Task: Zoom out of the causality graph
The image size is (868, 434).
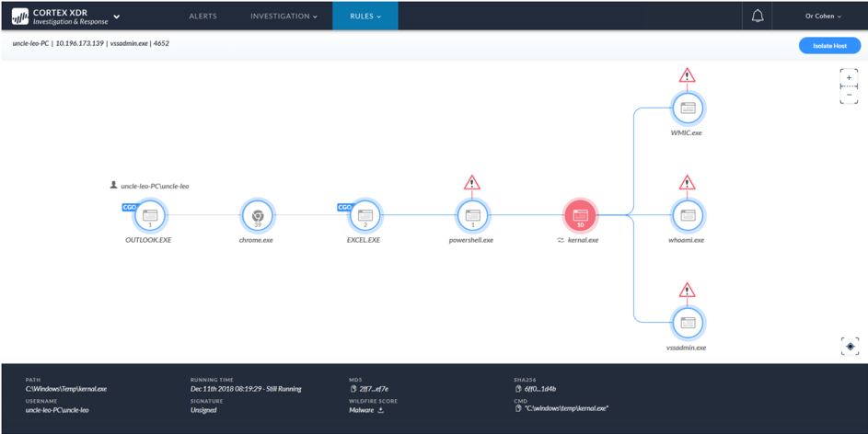Action: point(850,95)
